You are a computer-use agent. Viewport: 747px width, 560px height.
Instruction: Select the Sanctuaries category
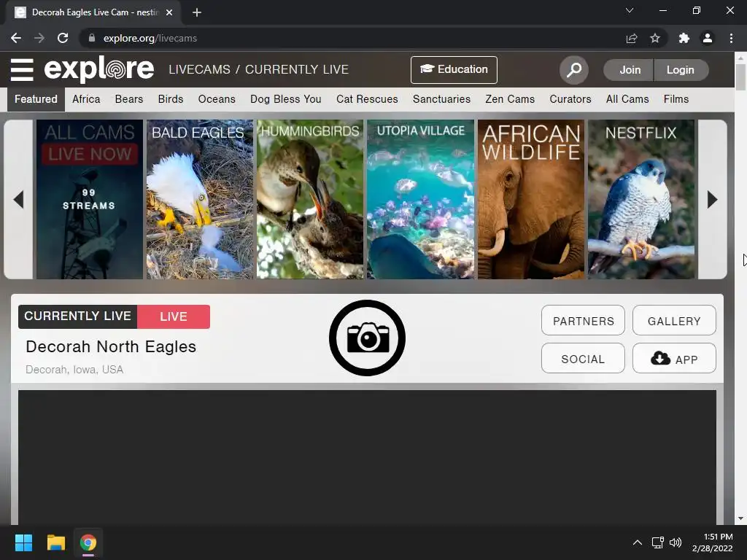tap(441, 99)
